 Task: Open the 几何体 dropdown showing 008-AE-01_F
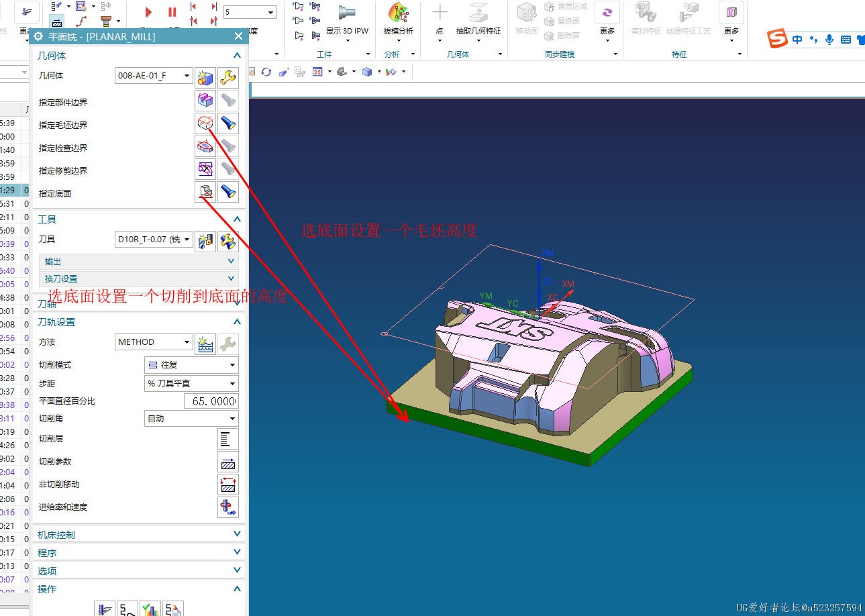click(154, 76)
